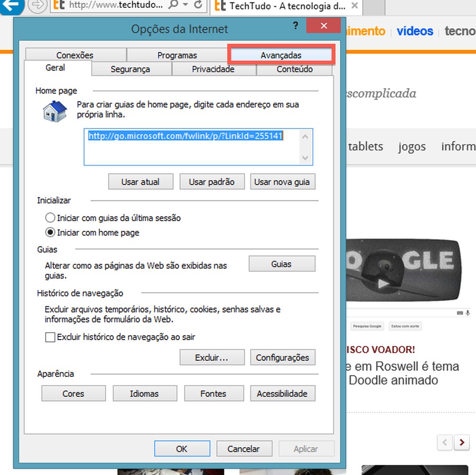The image size is (476, 475).
Task: Click the forward navigation arrow
Action: tap(37, 7)
